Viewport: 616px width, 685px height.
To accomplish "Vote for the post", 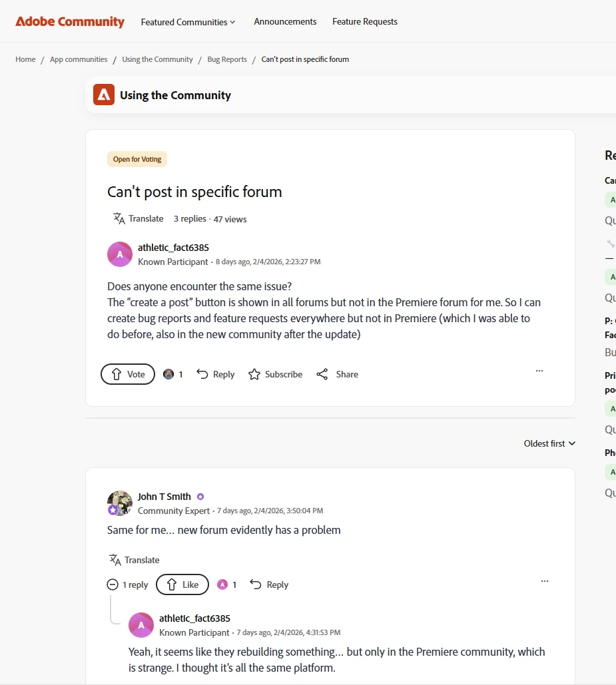I will click(128, 374).
